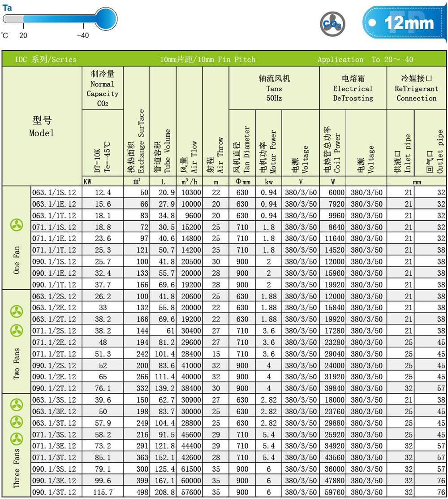Select model '071.1/2S.12'
448x499 pixels.
coord(54,331)
